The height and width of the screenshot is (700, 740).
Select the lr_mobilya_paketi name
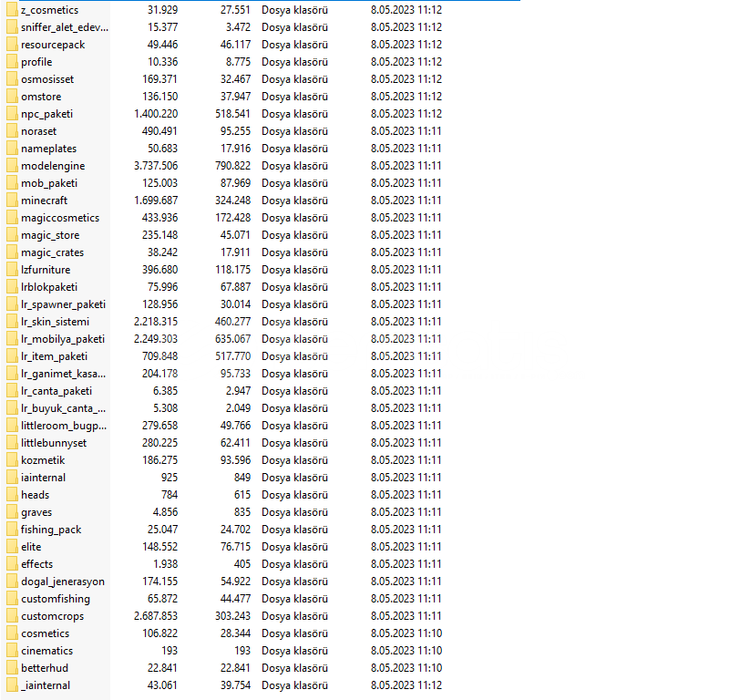click(x=63, y=339)
